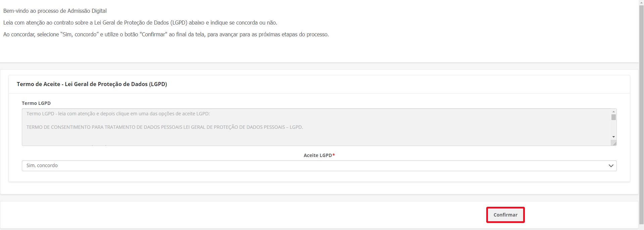Click the 'Leia com atenção ao contrato' instruction line
This screenshot has width=644, height=230.
click(140, 23)
